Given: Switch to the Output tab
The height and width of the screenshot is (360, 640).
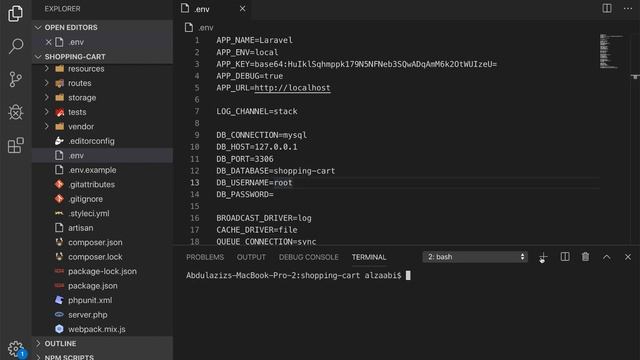Looking at the screenshot, I should 251,257.
